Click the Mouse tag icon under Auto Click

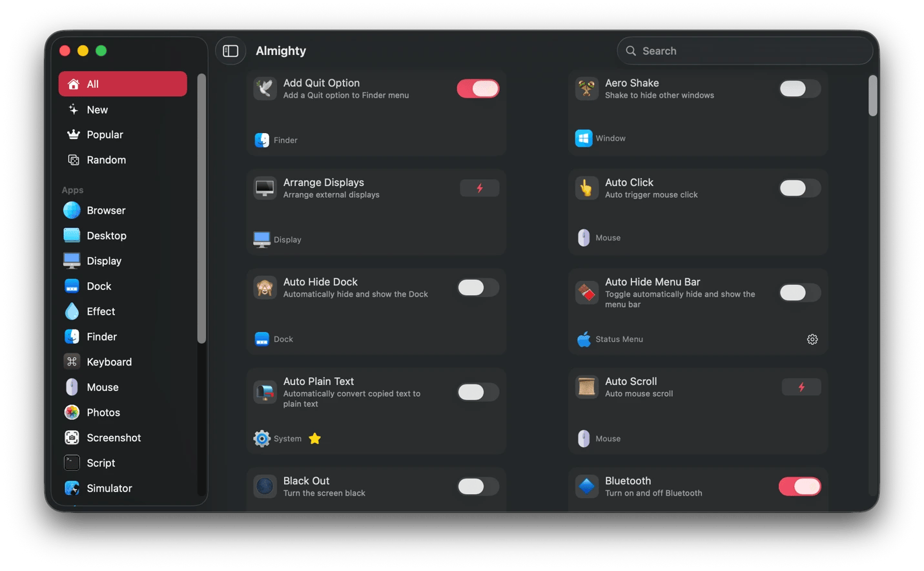[x=584, y=238]
